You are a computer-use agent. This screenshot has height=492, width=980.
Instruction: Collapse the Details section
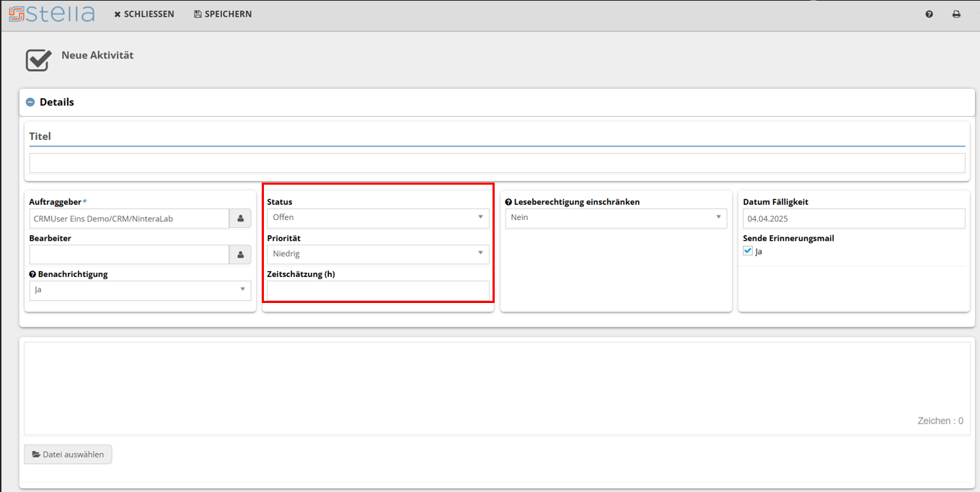pos(30,102)
